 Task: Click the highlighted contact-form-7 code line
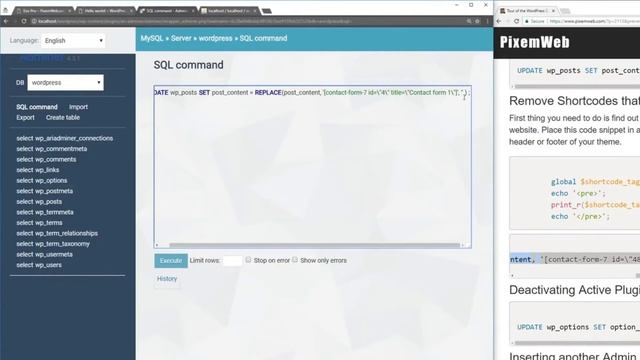[575, 260]
